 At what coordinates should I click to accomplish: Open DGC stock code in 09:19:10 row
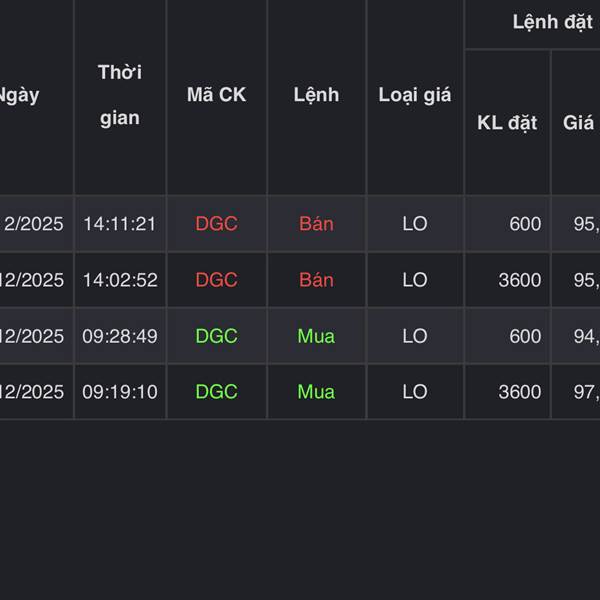[x=216, y=392]
